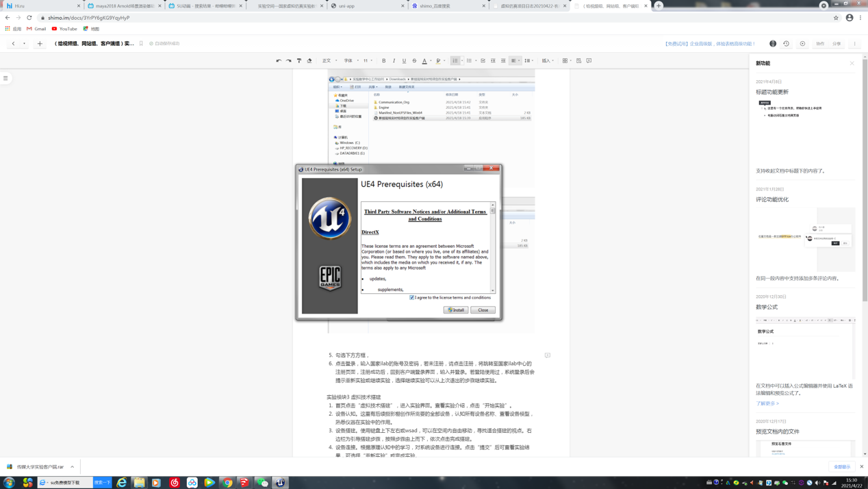This screenshot has width=868, height=489.
Task: Open the 正文 paragraph style dropdown
Action: tap(329, 61)
